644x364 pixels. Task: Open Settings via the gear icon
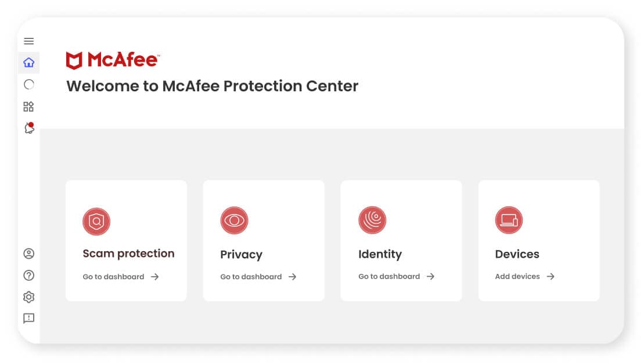point(28,297)
